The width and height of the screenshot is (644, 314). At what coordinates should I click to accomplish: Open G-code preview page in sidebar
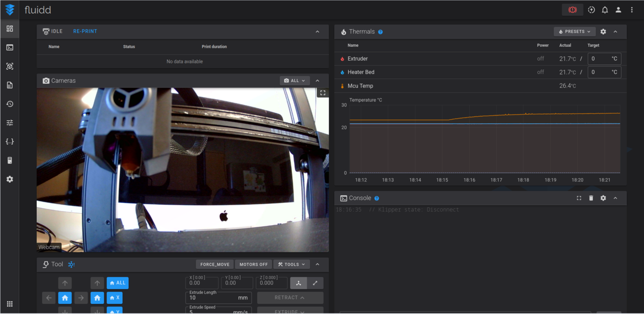click(10, 66)
